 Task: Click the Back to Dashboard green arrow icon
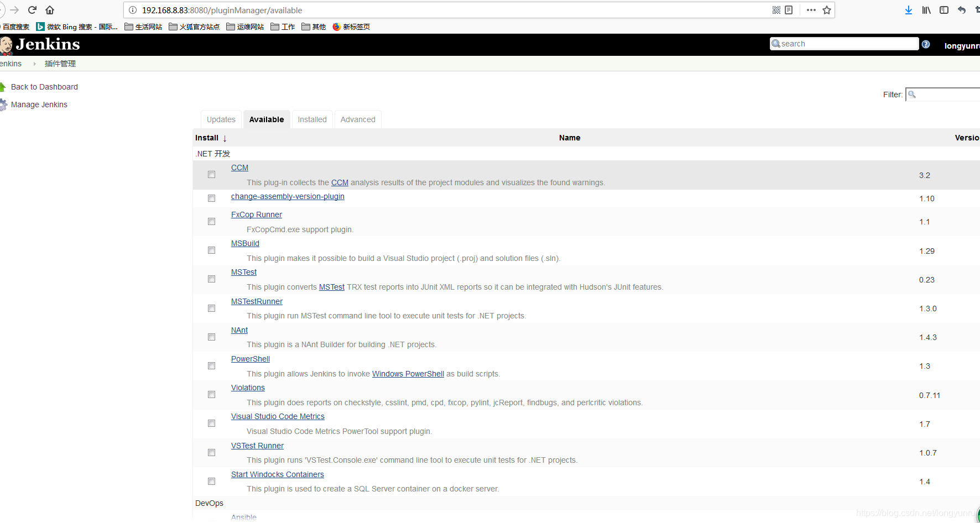click(3, 87)
